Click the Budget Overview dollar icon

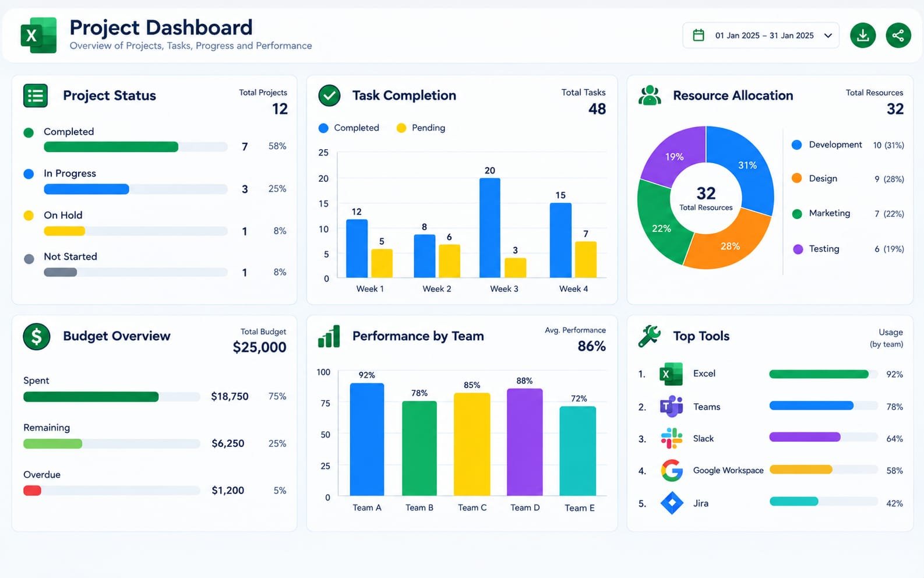pyautogui.click(x=36, y=336)
